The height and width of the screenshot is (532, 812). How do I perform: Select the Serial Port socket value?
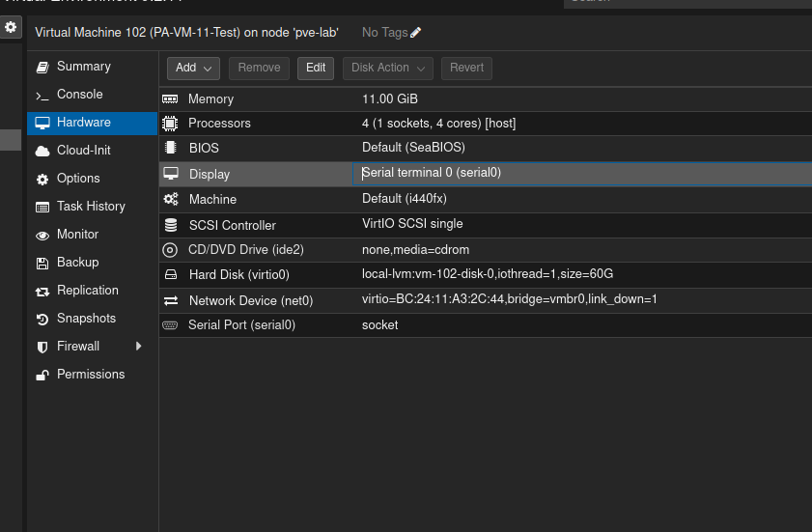click(379, 325)
